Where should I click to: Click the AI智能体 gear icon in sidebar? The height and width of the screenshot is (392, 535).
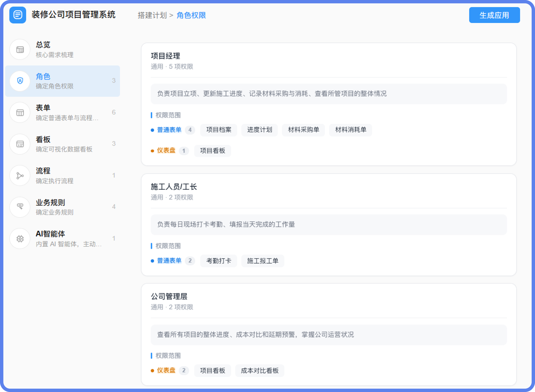pyautogui.click(x=20, y=238)
